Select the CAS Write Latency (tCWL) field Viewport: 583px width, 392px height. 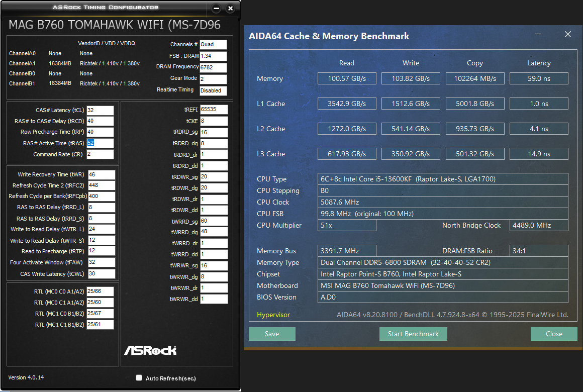(x=102, y=274)
